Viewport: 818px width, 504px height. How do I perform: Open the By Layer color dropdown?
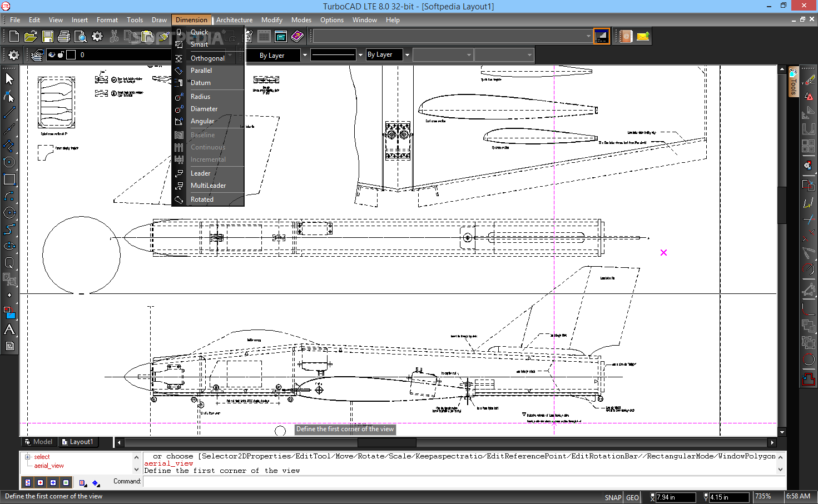tap(305, 55)
